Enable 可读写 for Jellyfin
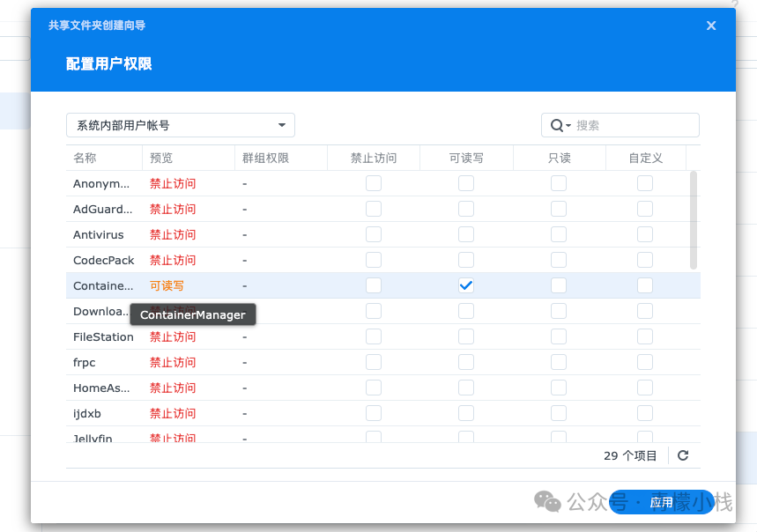Image resolution: width=757 pixels, height=532 pixels. [x=466, y=438]
